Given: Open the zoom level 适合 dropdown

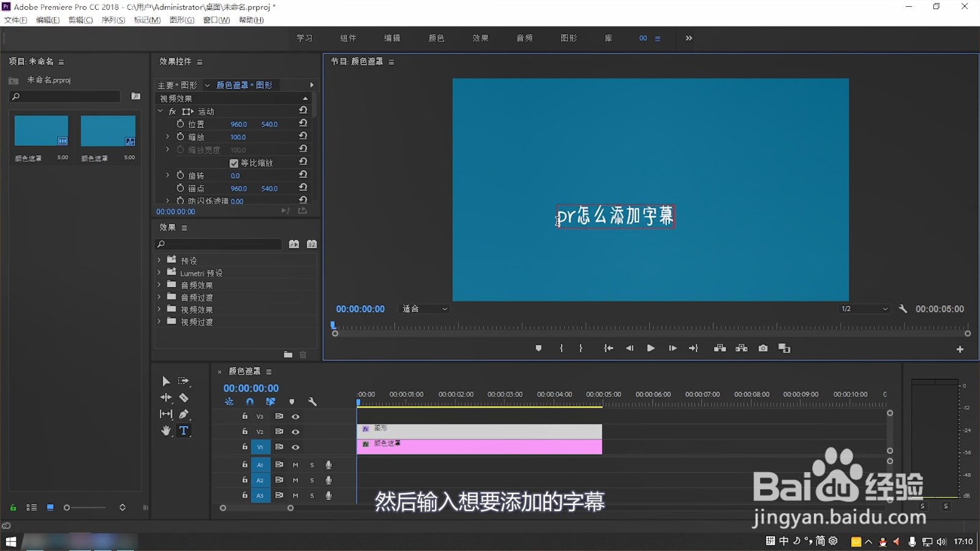Looking at the screenshot, I should pos(425,309).
